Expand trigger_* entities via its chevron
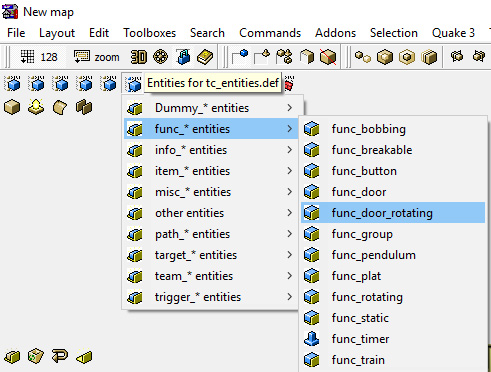Screen dimensions: 491x372 [x=290, y=297]
